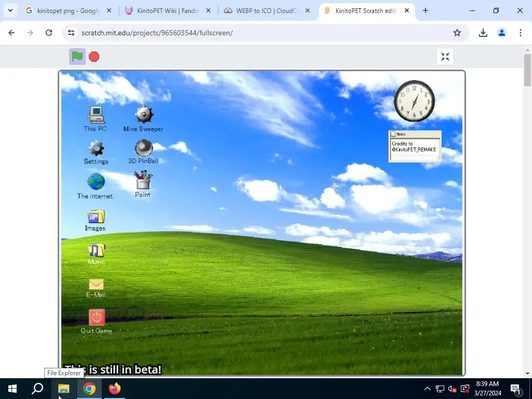Open the muted volume tray icon
Screen dimensions: 532x399
click(x=452, y=389)
